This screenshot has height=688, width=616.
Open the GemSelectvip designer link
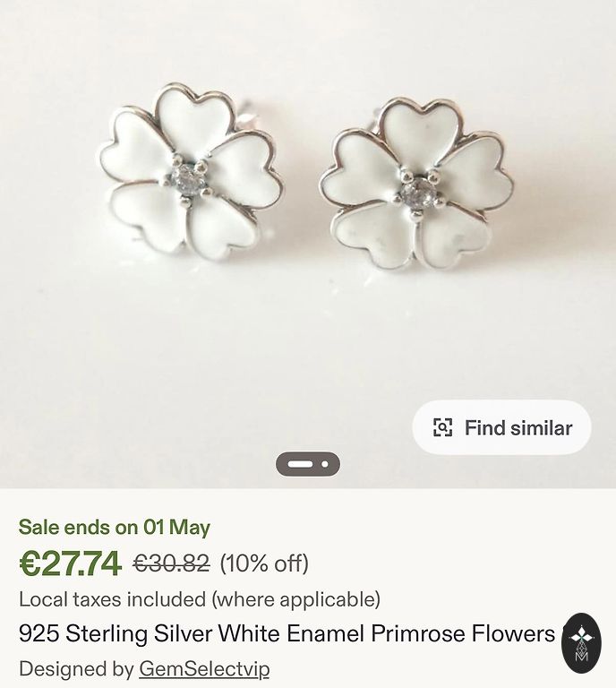click(204, 668)
